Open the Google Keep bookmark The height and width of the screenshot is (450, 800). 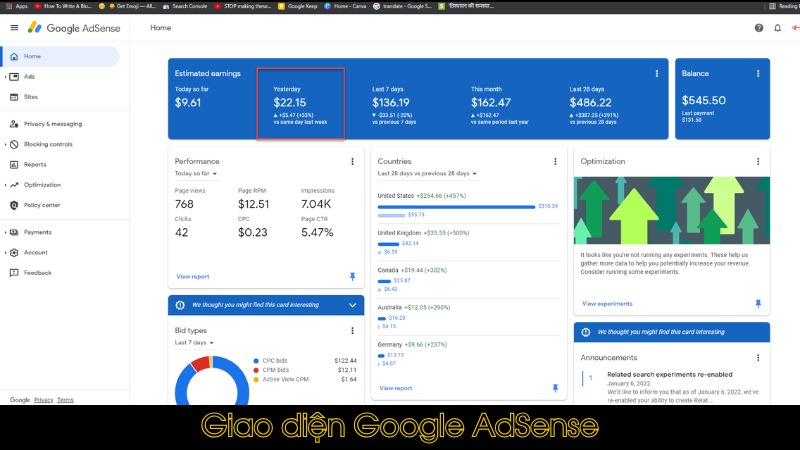point(298,6)
